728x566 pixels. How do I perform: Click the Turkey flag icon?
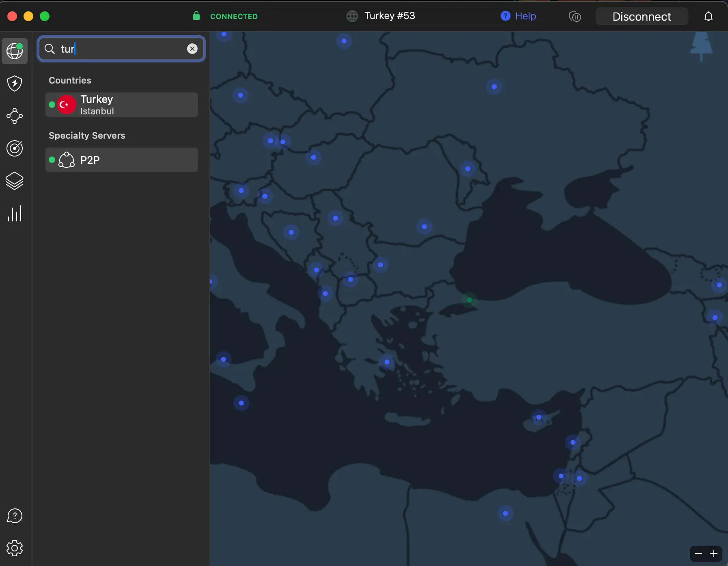tap(66, 105)
